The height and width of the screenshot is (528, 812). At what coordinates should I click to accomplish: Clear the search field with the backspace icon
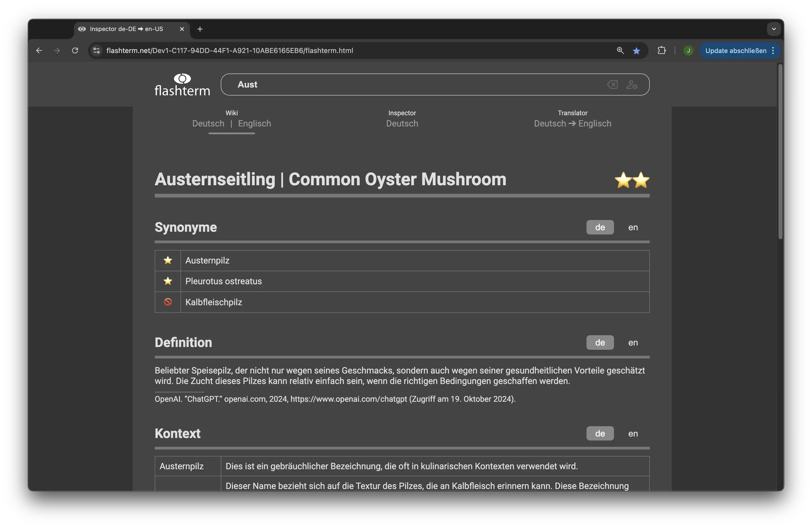point(612,84)
